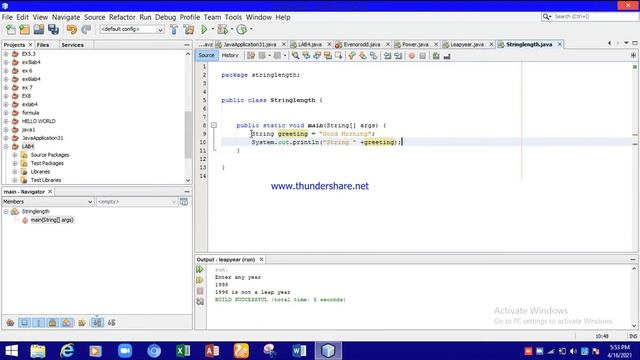Open the Profile Project dropdown arrow
The height and width of the screenshot is (360, 640).
point(251,29)
